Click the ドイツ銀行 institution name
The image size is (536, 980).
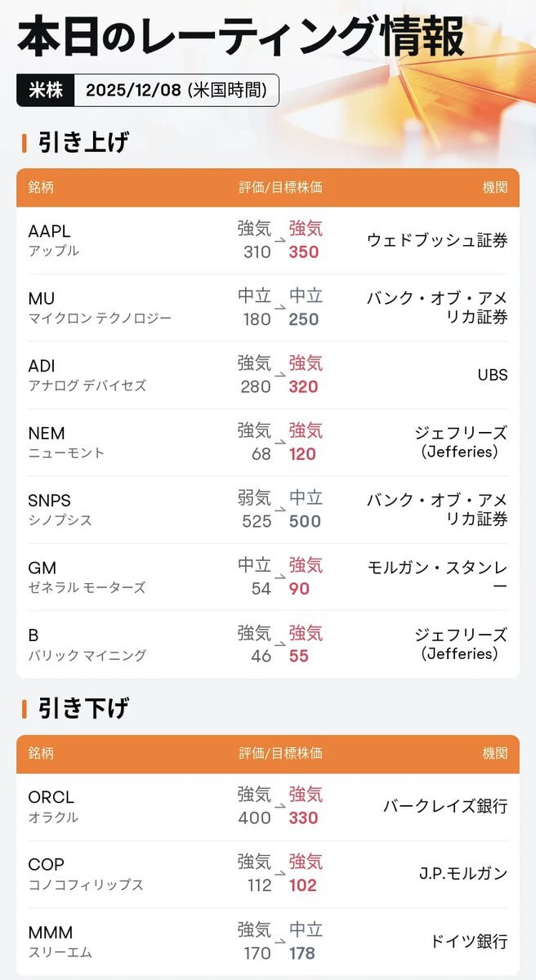(469, 941)
